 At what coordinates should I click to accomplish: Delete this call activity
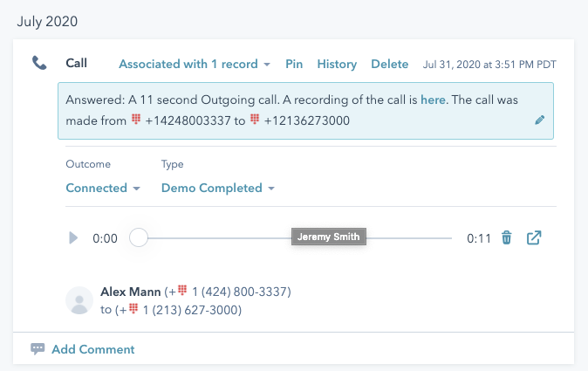[390, 64]
